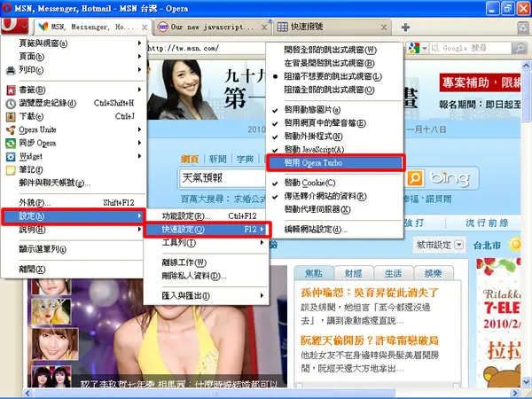Open a new tab with plus icon
The width and height of the screenshot is (532, 399).
(x=405, y=27)
